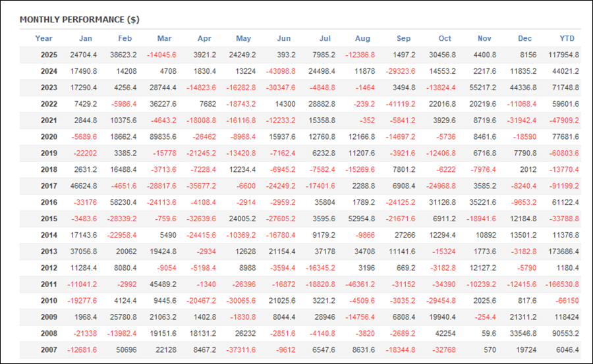This screenshot has width=593, height=364.
Task: Click the YTD column header
Action: coord(567,38)
